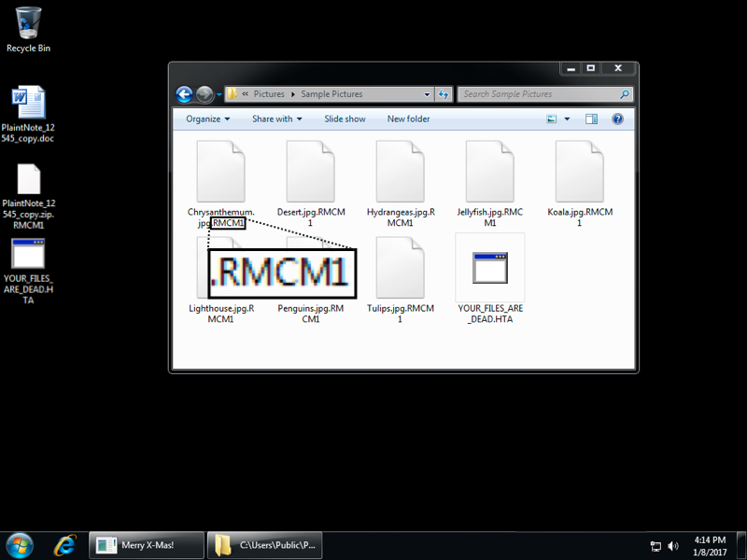Image resolution: width=747 pixels, height=560 pixels.
Task: Toggle the preview pane button
Action: tap(591, 119)
